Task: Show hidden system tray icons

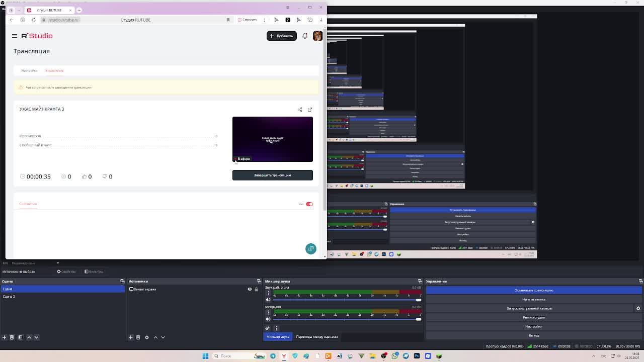Action: (x=593, y=356)
